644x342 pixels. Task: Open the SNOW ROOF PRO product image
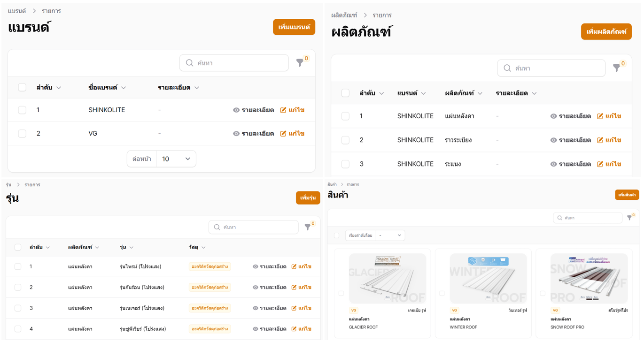click(x=589, y=278)
